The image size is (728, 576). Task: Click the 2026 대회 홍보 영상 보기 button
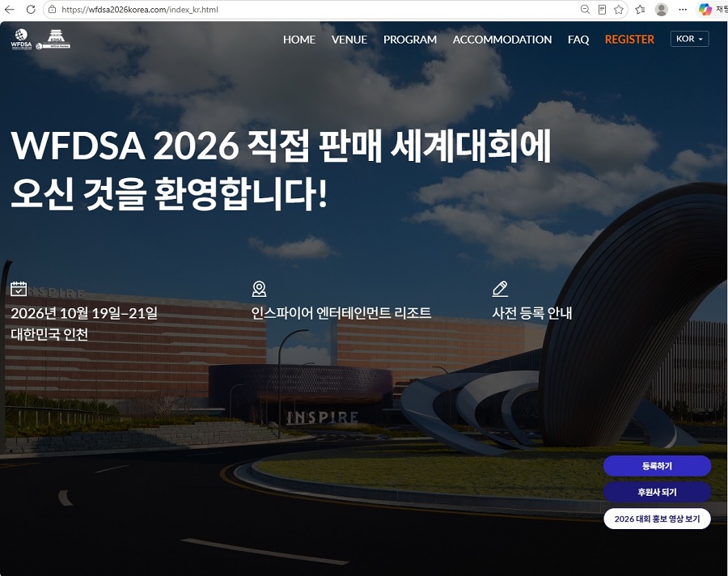(x=657, y=519)
